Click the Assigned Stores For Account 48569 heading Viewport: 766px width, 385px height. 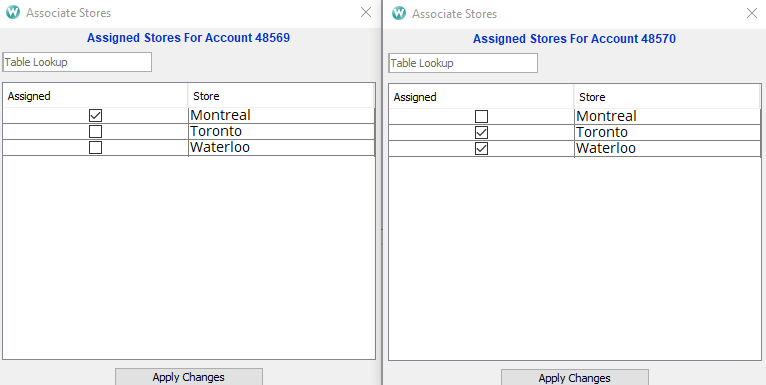coord(189,38)
